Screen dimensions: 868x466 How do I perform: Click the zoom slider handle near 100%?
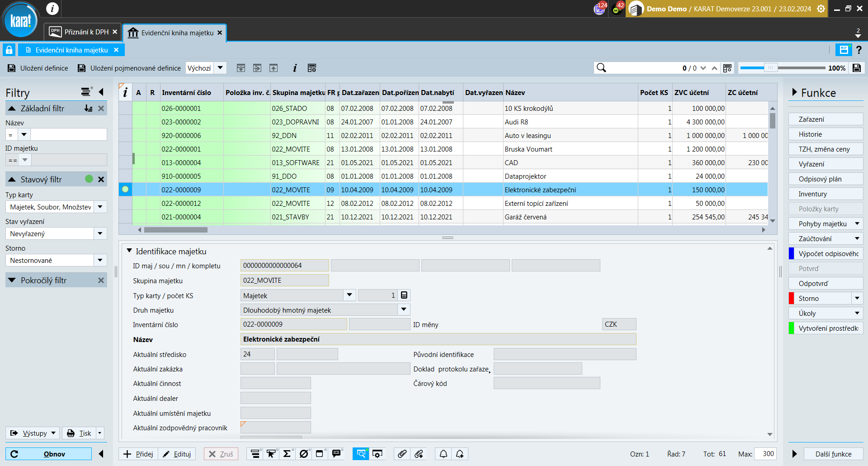point(770,68)
